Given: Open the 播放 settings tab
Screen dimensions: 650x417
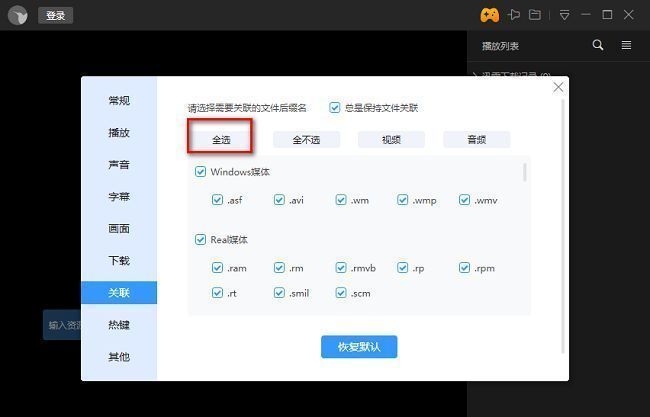Looking at the screenshot, I should pos(119,133).
